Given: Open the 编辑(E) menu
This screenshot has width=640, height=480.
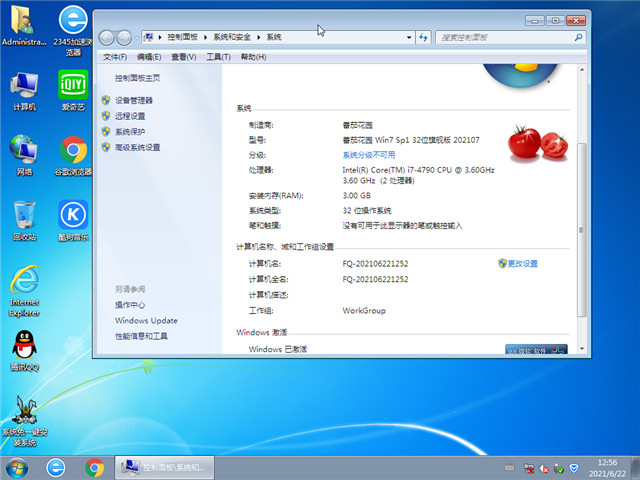Looking at the screenshot, I should 149,57.
